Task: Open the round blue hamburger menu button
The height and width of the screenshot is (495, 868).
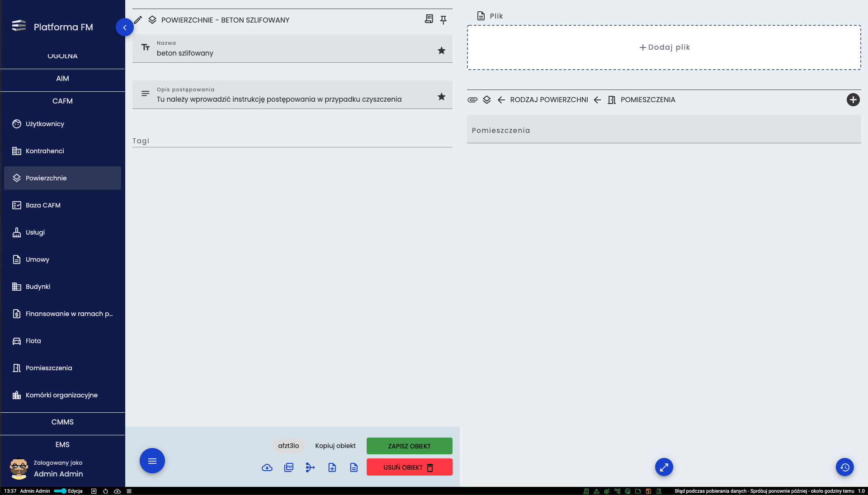Action: point(152,461)
